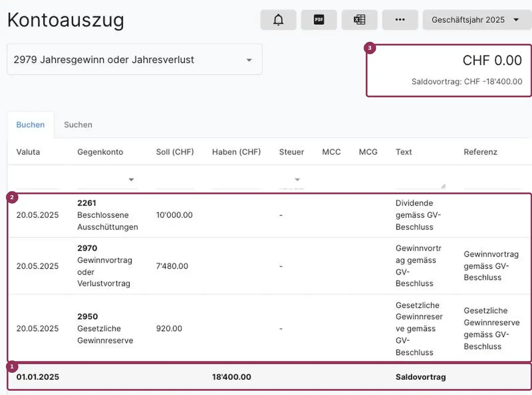The width and height of the screenshot is (532, 395).
Task: Select account 2970 Gewinnvortrag oder Verlustvortrag
Action: tap(105, 266)
